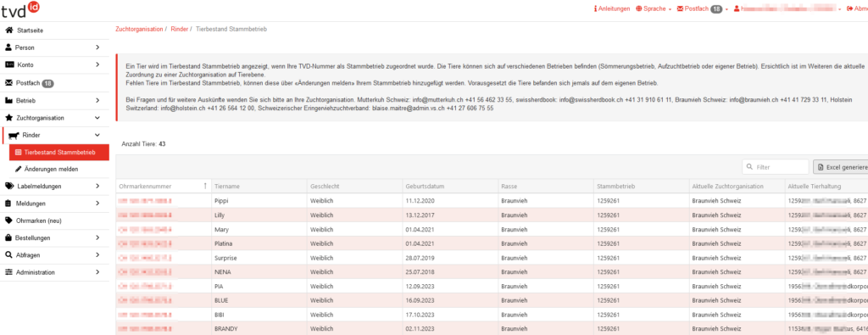The width and height of the screenshot is (868, 335).
Task: Click the Administration sliders icon
Action: tap(8, 272)
